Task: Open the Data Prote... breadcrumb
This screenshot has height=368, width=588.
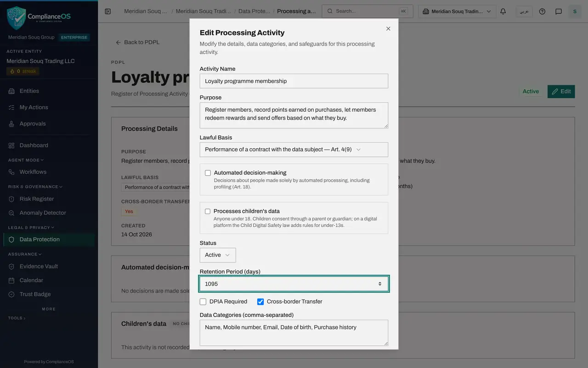Action: pyautogui.click(x=254, y=11)
